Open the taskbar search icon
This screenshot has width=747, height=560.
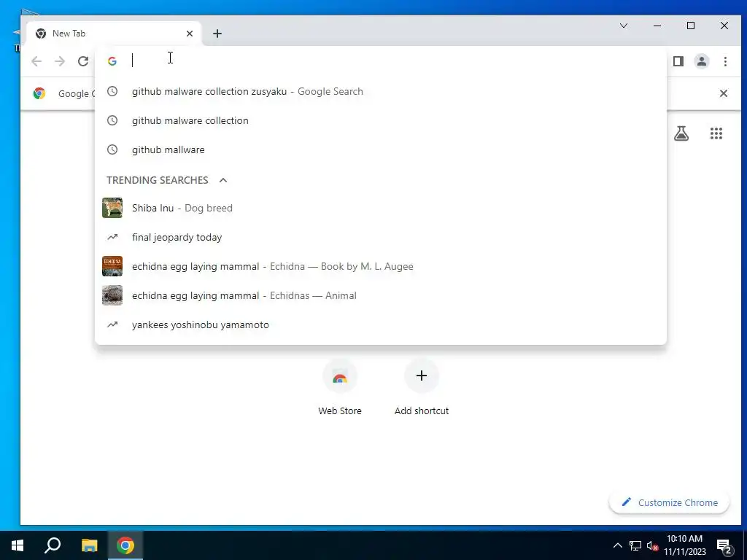point(53,545)
